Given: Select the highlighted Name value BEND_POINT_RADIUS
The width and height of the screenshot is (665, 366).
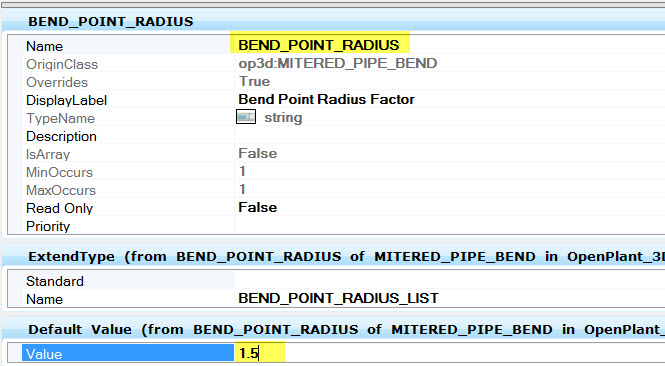Looking at the screenshot, I should 319,45.
